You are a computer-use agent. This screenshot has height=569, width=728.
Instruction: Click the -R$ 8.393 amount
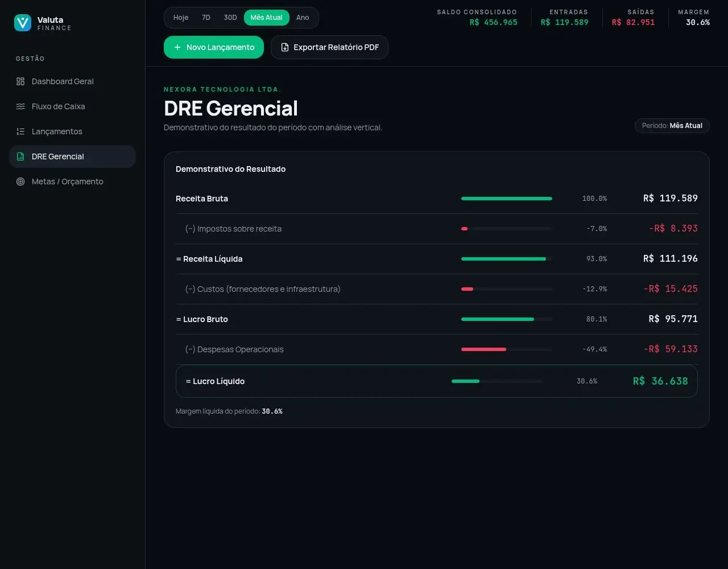tap(673, 229)
